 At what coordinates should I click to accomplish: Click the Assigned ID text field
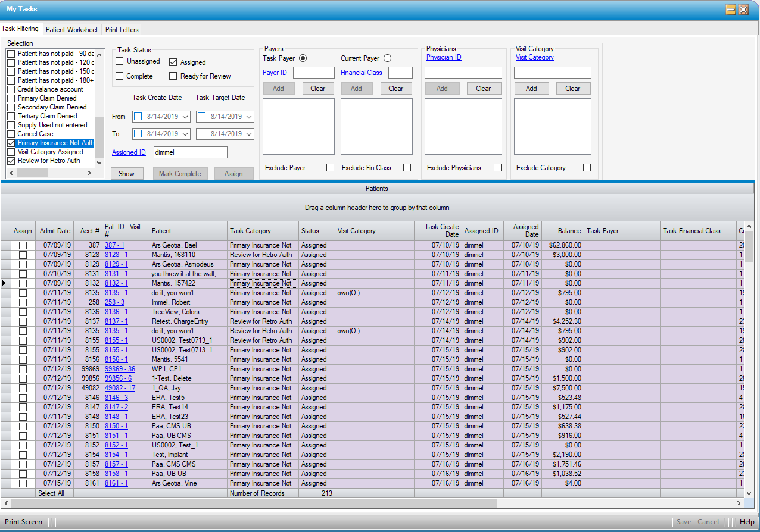(190, 152)
